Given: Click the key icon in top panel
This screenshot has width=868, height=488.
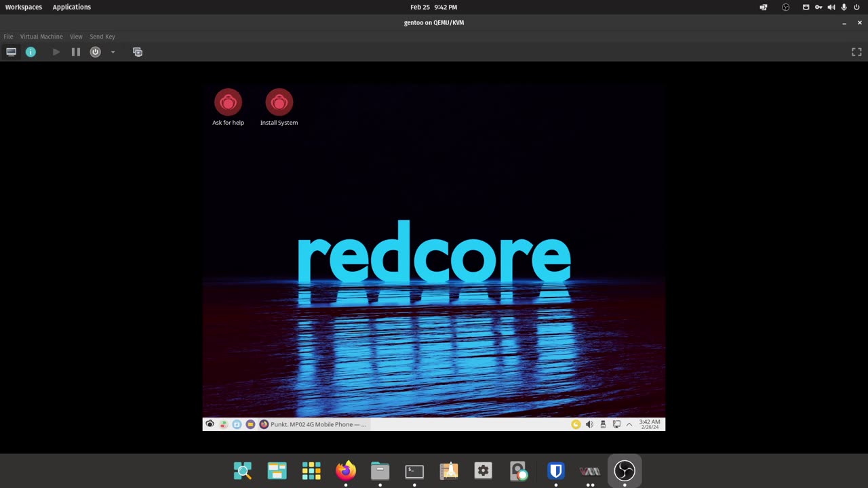Looking at the screenshot, I should coord(818,7).
